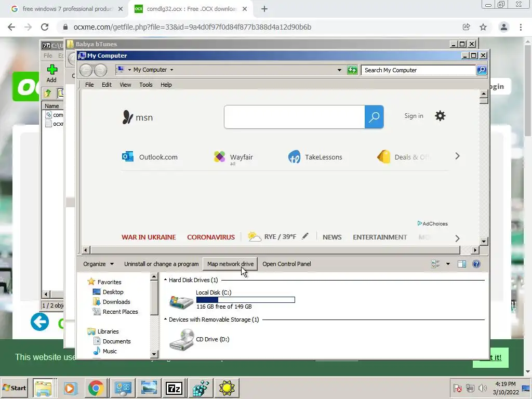This screenshot has width=532, height=399.
Task: Click the Wayfair icon
Action: click(x=220, y=157)
